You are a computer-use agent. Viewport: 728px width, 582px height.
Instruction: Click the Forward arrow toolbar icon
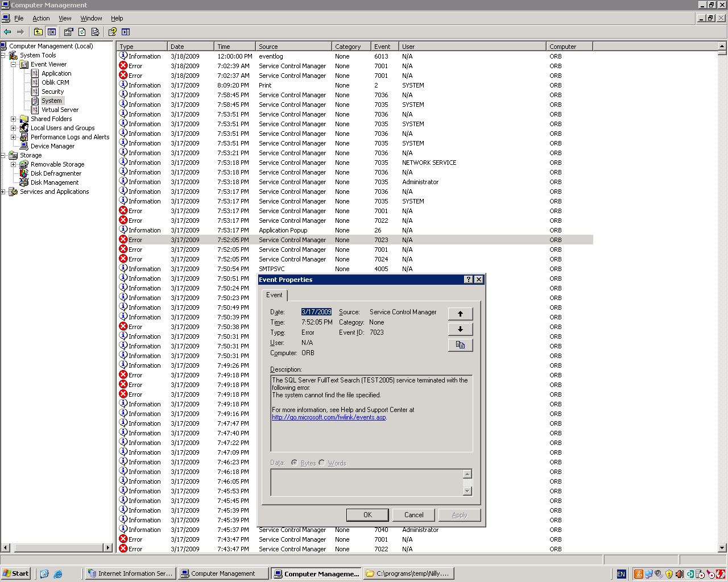pos(20,32)
